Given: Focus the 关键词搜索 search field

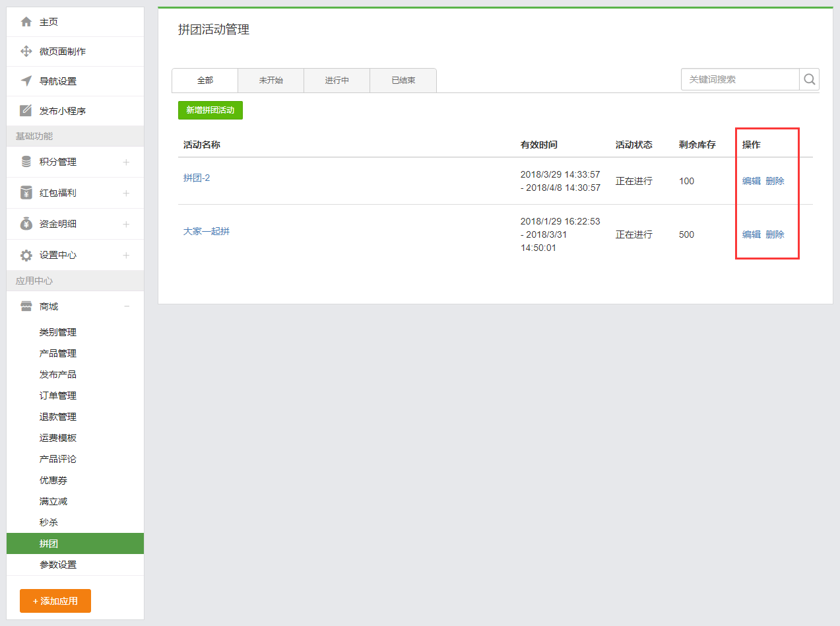Looking at the screenshot, I should 740,79.
